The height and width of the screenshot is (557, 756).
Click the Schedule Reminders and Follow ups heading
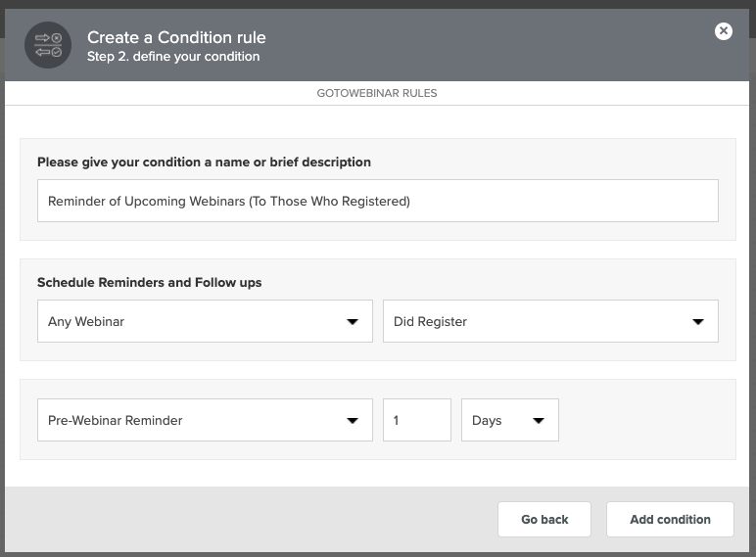(150, 282)
